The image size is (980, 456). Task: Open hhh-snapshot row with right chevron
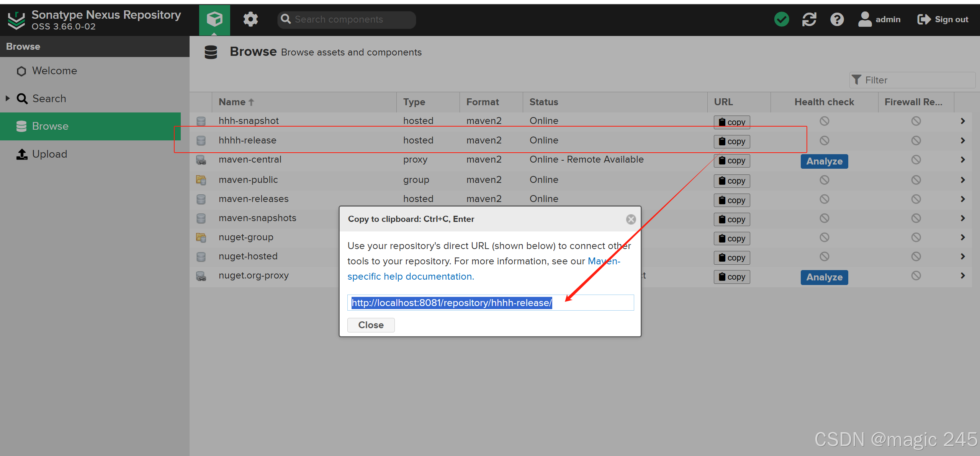[963, 121]
